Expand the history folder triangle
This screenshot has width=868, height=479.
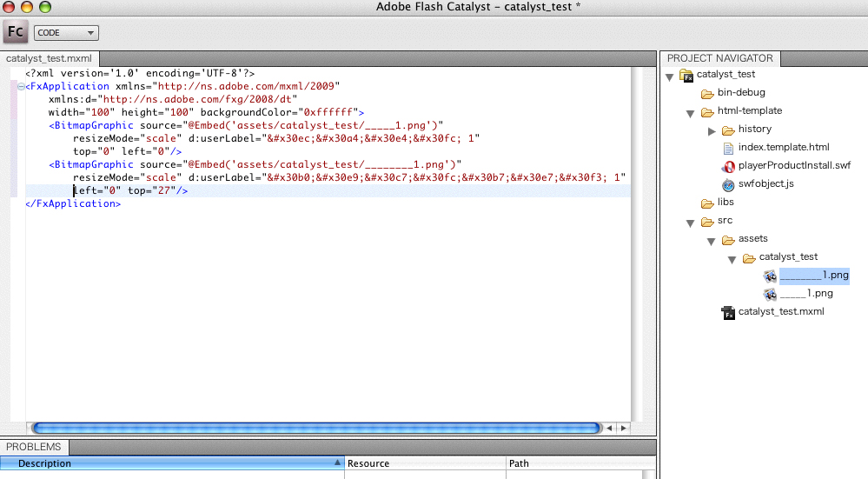(x=712, y=131)
